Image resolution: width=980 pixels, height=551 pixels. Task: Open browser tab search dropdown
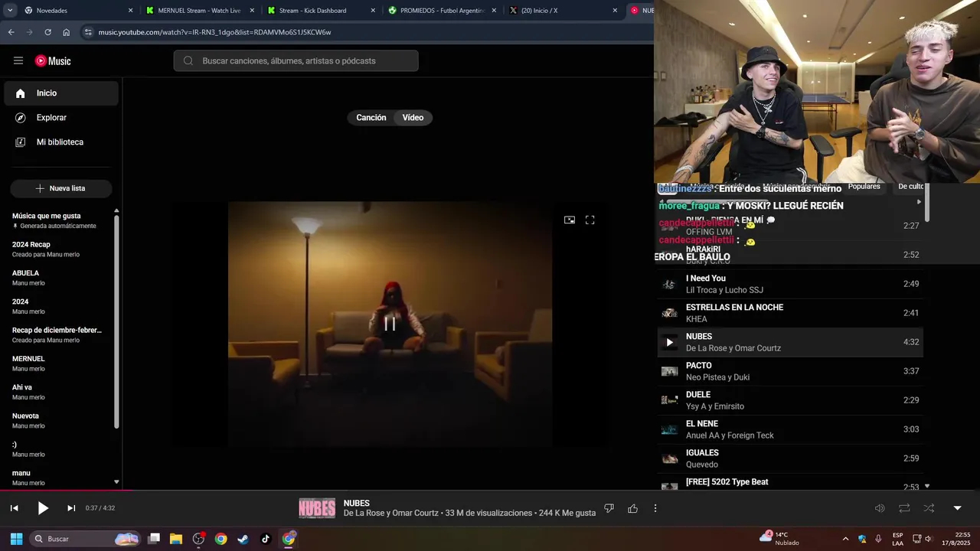pyautogui.click(x=9, y=11)
